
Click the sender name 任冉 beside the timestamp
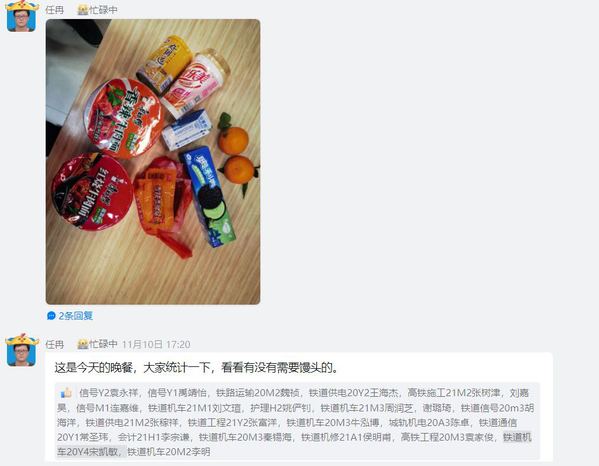click(x=55, y=344)
